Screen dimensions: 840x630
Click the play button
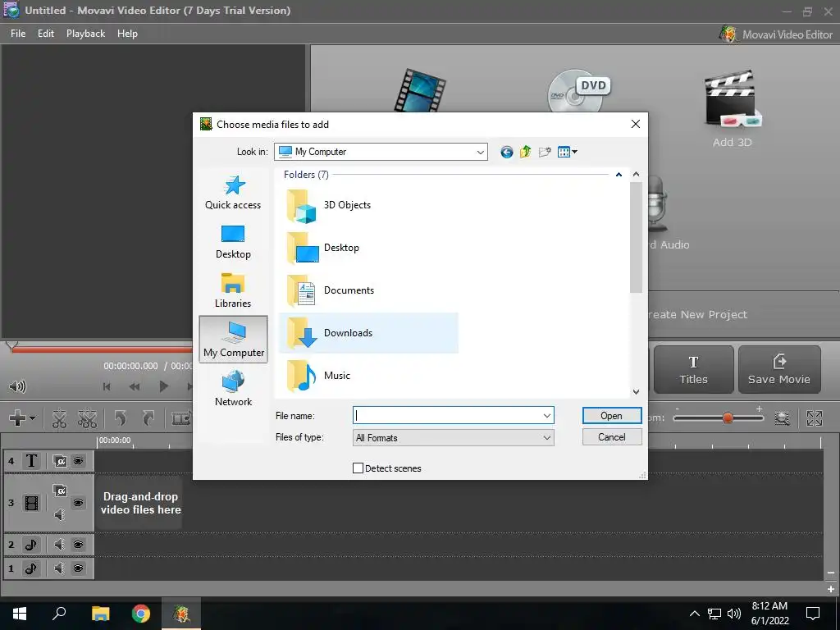coord(164,386)
